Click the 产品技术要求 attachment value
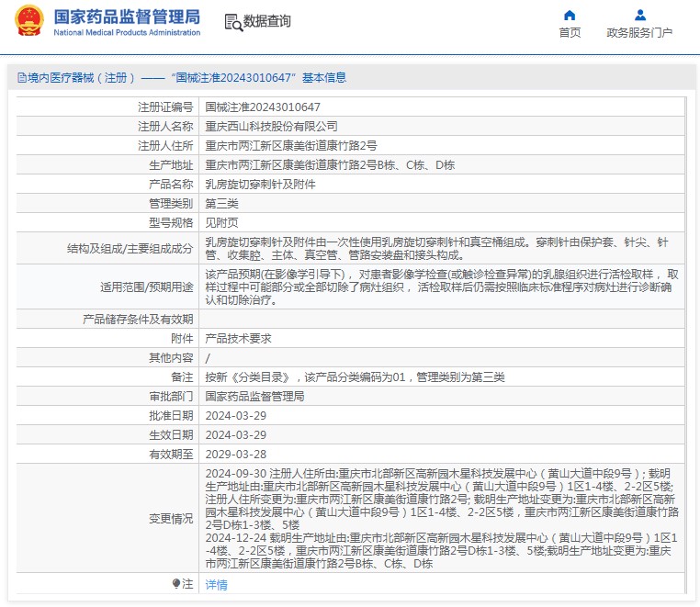This screenshot has height=607, width=700. point(238,339)
